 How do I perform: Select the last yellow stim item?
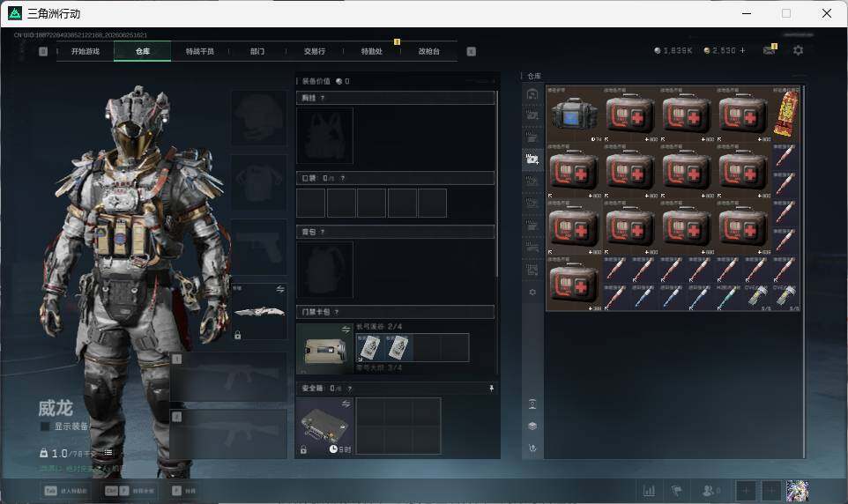point(785,298)
